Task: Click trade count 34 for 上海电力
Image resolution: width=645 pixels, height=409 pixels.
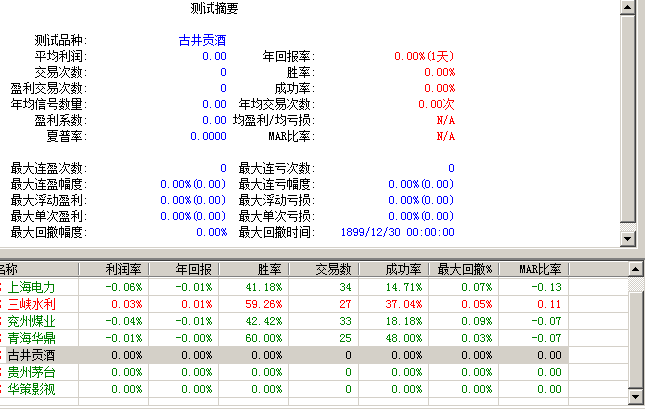Action: point(346,287)
